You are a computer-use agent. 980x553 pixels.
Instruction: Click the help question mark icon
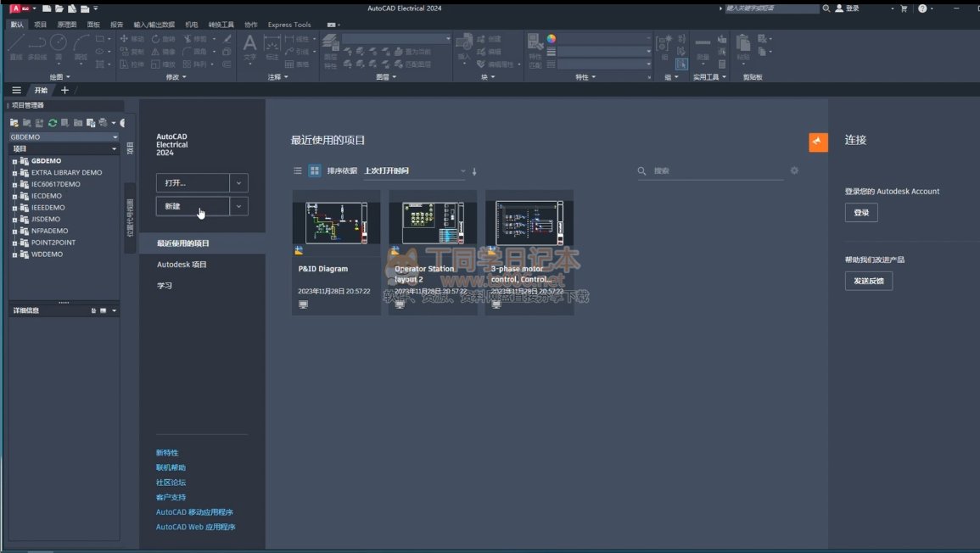922,8
